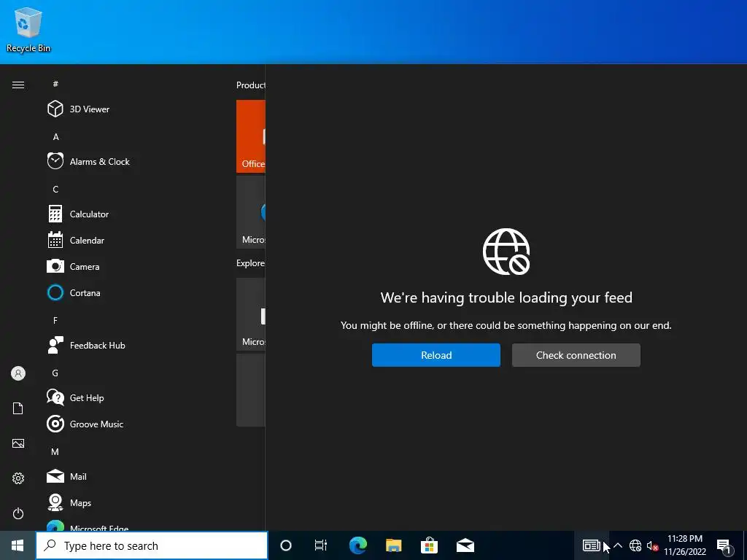
Task: Open the Pictures shortcut in Start sidebar
Action: tap(18, 443)
